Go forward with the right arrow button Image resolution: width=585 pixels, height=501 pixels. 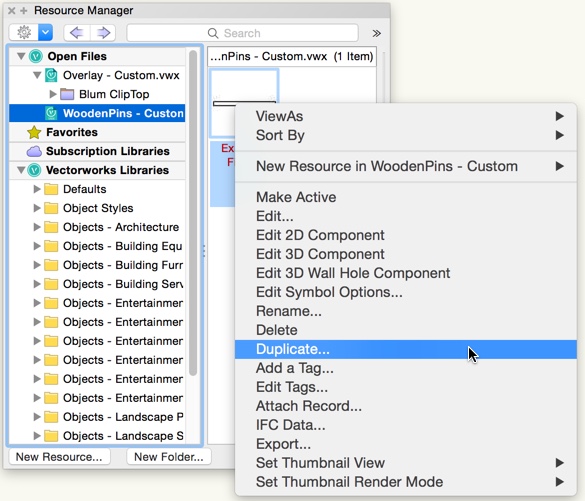pos(103,33)
